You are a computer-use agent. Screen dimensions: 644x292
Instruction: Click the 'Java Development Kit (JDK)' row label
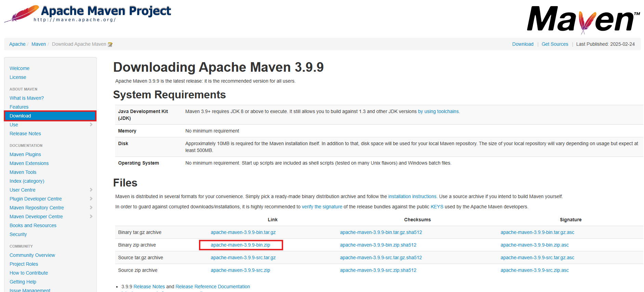(x=143, y=115)
